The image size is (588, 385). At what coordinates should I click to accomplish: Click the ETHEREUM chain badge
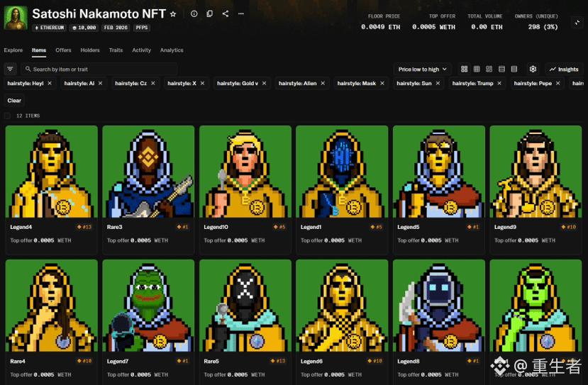tap(50, 28)
